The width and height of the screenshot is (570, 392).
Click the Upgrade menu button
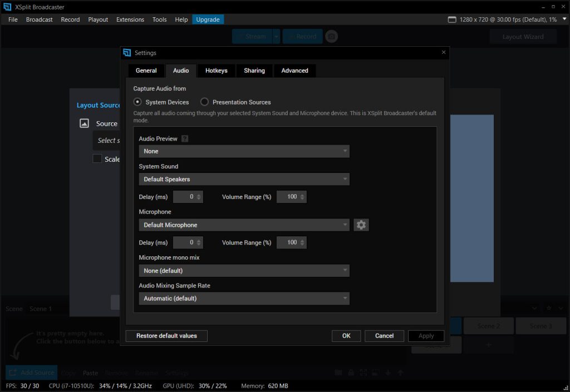click(208, 19)
